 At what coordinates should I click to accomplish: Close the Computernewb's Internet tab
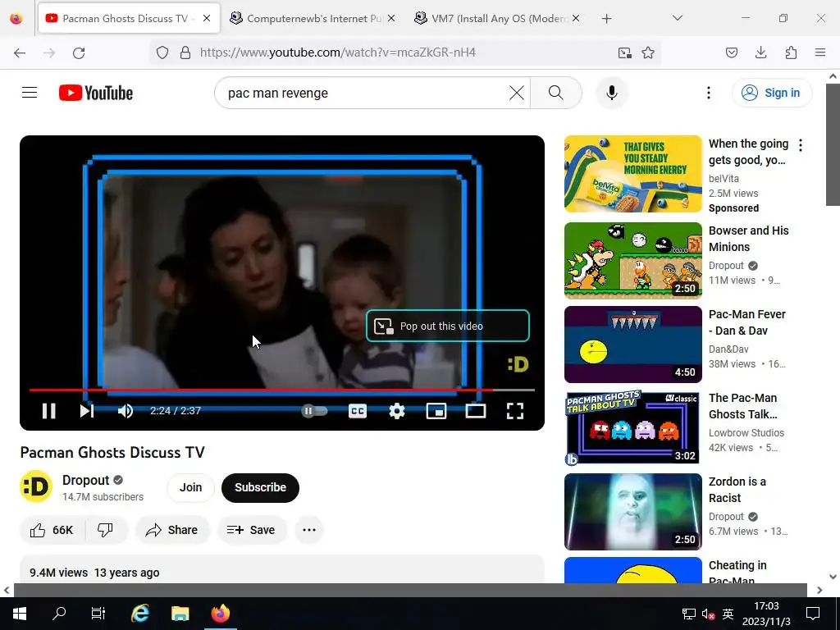(x=391, y=18)
